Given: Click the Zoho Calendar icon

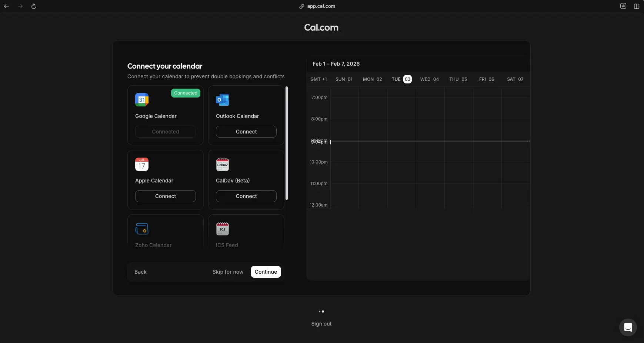Looking at the screenshot, I should (142, 229).
